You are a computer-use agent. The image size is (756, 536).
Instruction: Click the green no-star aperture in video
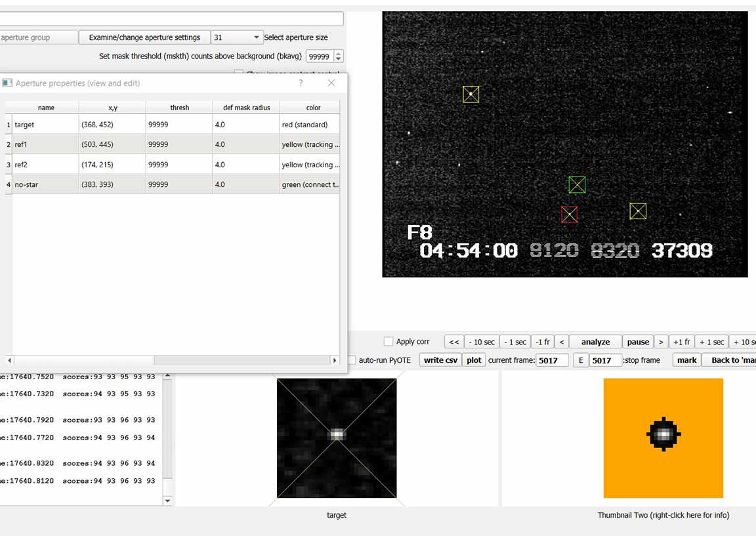click(577, 184)
